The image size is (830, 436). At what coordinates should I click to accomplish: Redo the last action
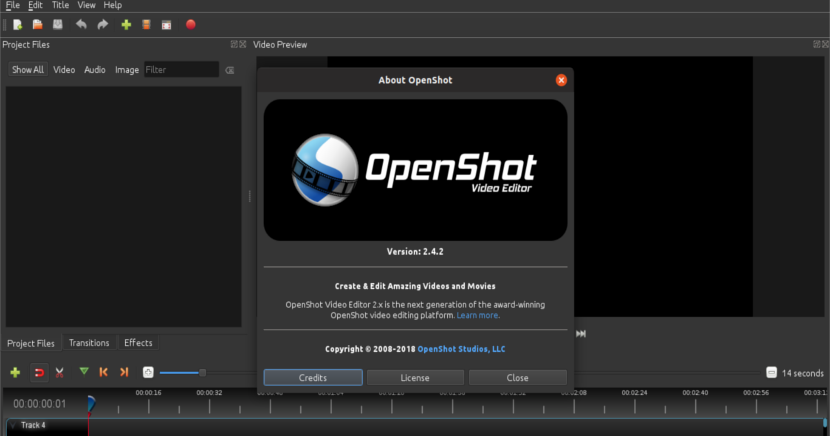(x=103, y=25)
